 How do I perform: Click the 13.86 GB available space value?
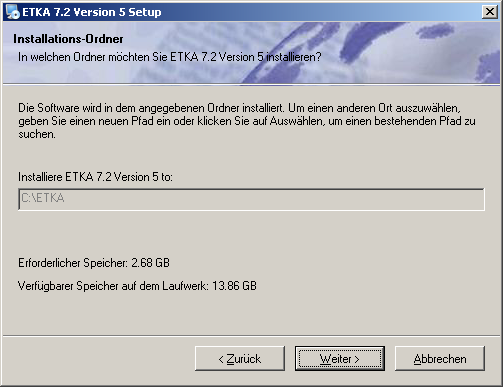coord(234,286)
